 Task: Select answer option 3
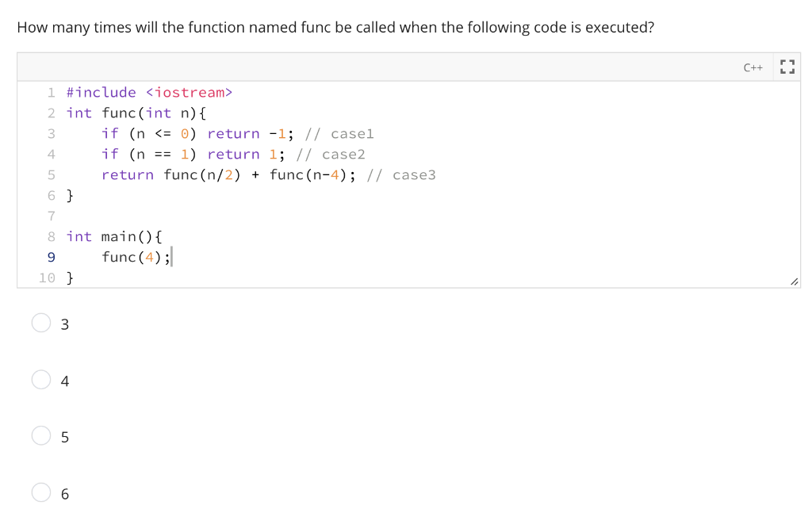click(x=40, y=323)
